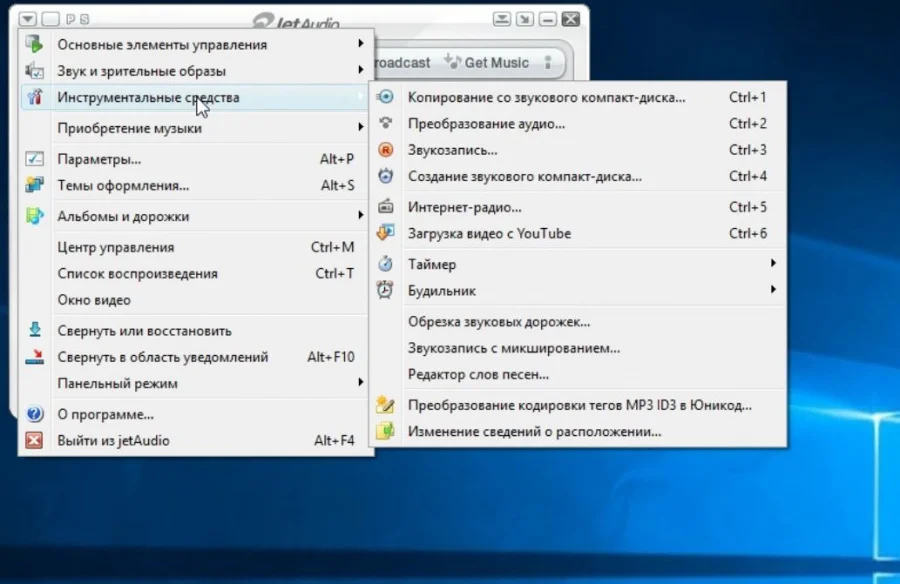Open Параметры settings entry

[195, 159]
